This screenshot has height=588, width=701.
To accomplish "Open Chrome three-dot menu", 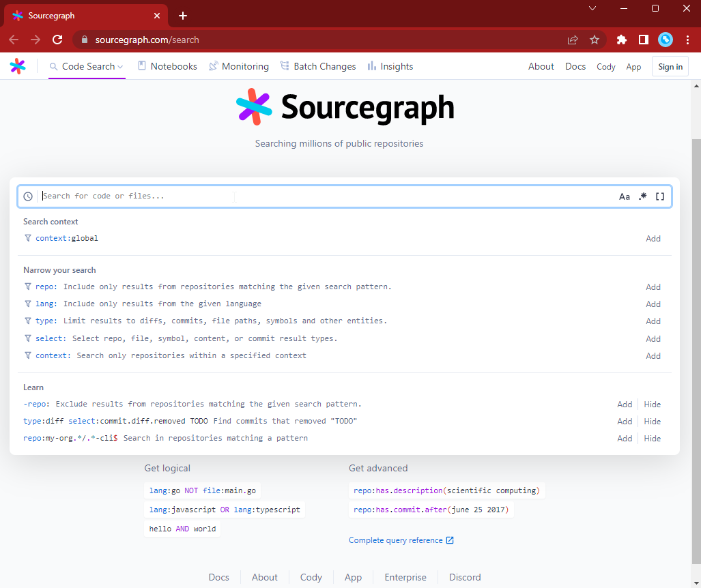I will (x=687, y=40).
